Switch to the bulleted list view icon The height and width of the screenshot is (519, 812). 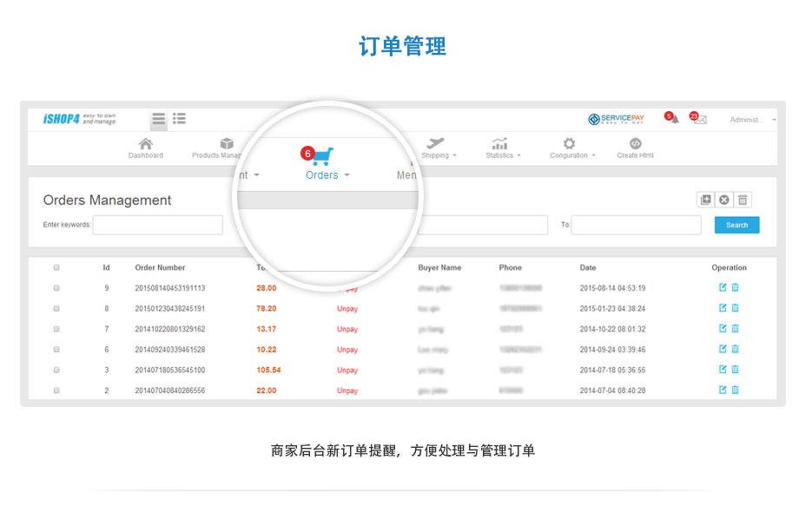tap(179, 119)
